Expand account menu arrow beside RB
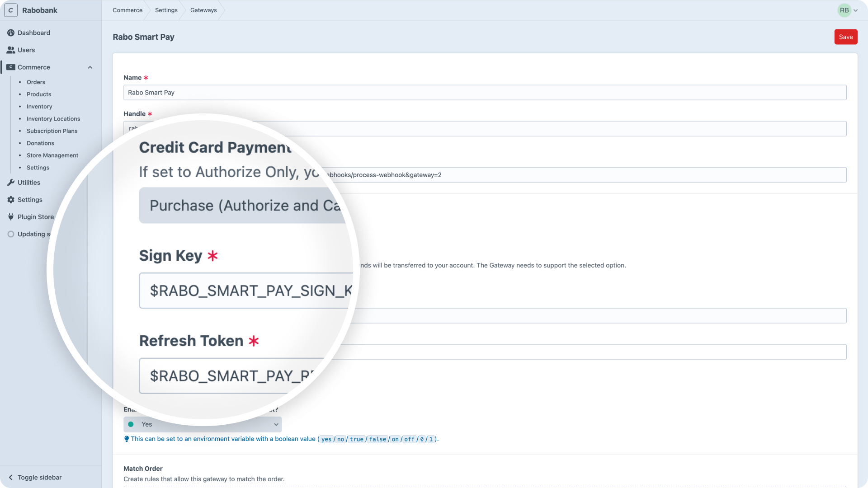This screenshot has width=868, height=488. pos(856,10)
